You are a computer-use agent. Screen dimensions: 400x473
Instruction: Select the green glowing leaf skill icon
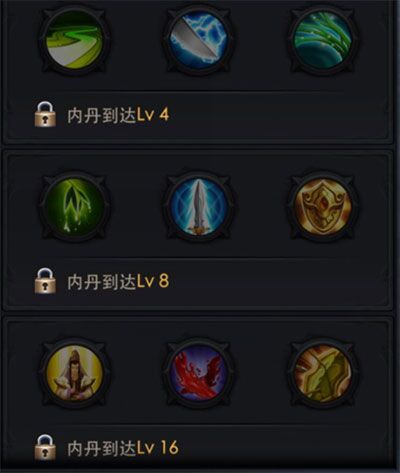[x=74, y=206]
